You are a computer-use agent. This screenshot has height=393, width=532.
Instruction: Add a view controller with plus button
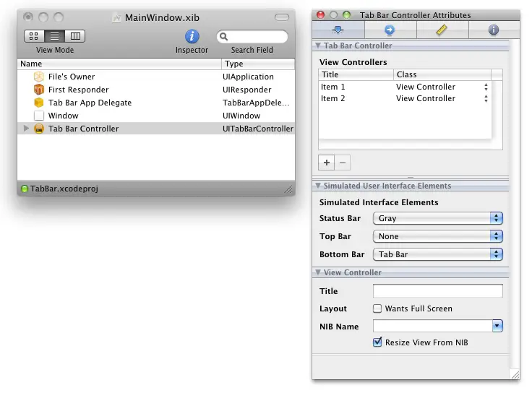327,163
